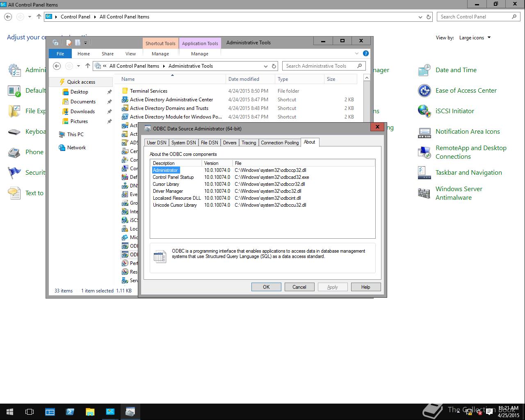Close the ODBC Data Source Administrator dialog
Image resolution: width=525 pixels, height=420 pixels.
coord(377,127)
